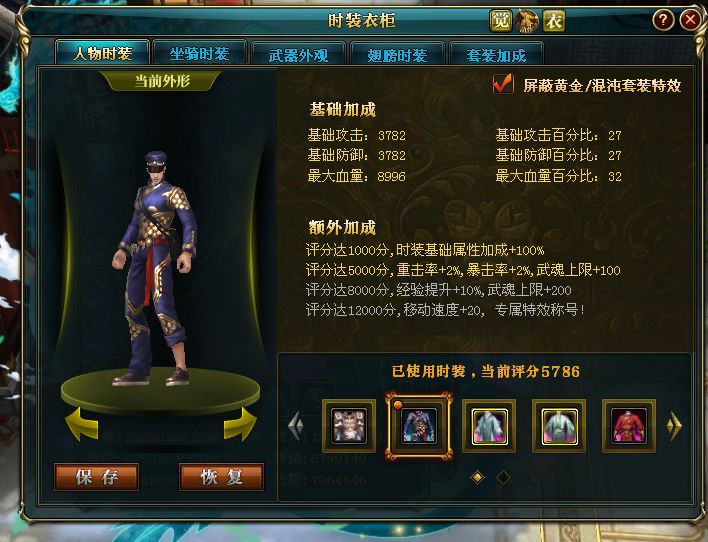Click the 保存 button

tap(96, 477)
